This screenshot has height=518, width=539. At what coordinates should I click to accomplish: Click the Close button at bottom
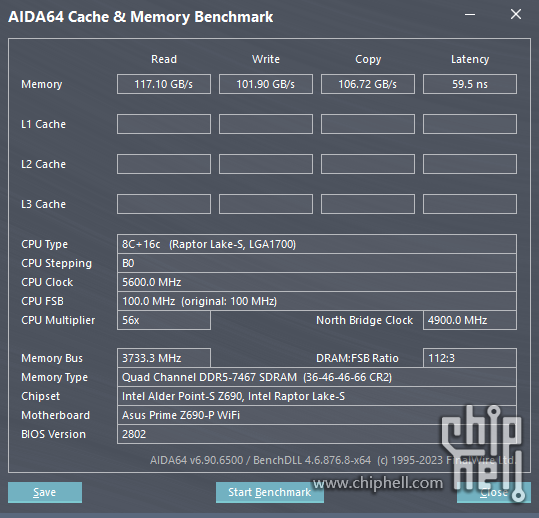point(494,492)
